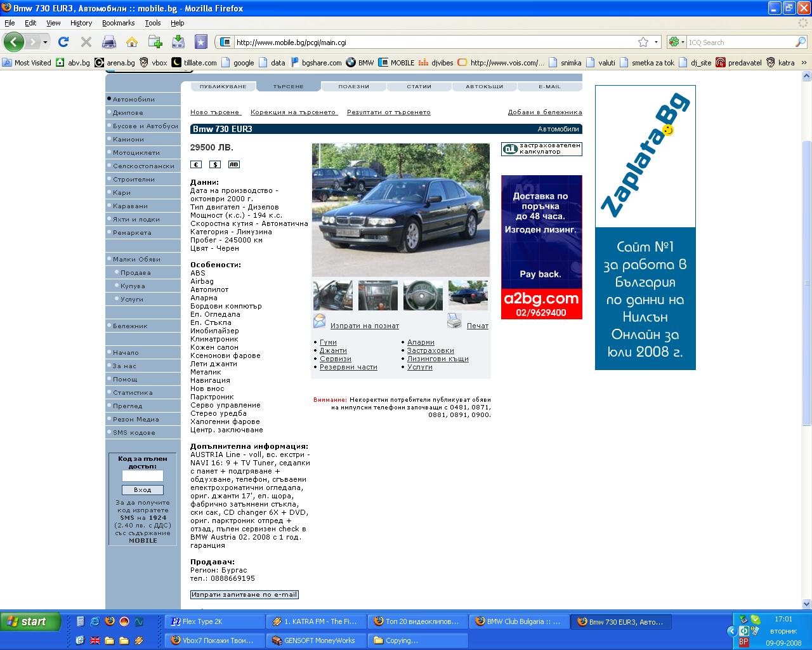Viewport: 812px width, 650px height.
Task: Click the printer icon beside Печат
Action: point(454,321)
